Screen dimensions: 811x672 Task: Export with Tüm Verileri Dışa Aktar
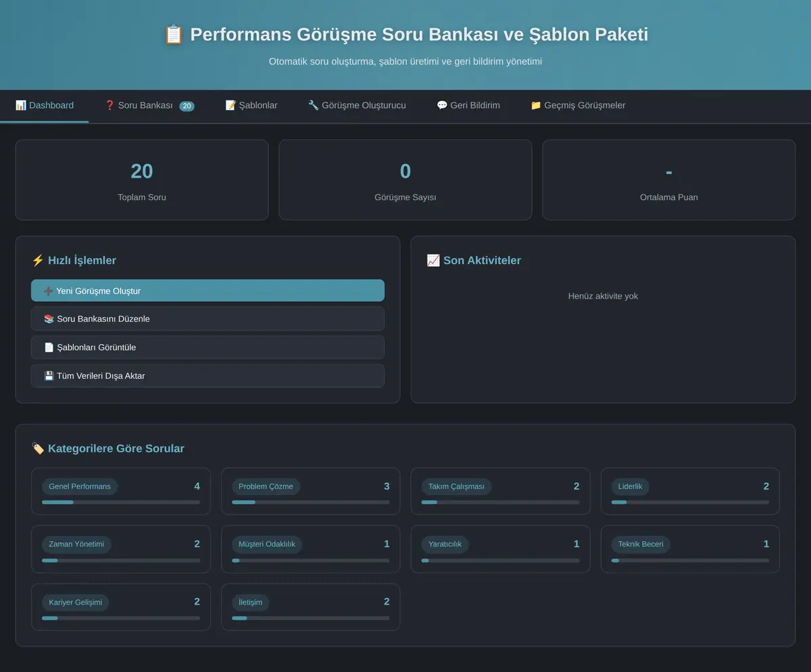(207, 376)
